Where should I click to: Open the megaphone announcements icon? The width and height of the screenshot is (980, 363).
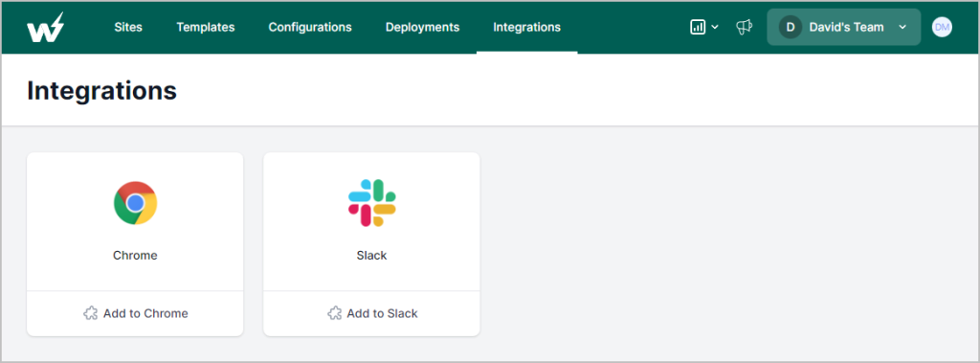coord(744,27)
